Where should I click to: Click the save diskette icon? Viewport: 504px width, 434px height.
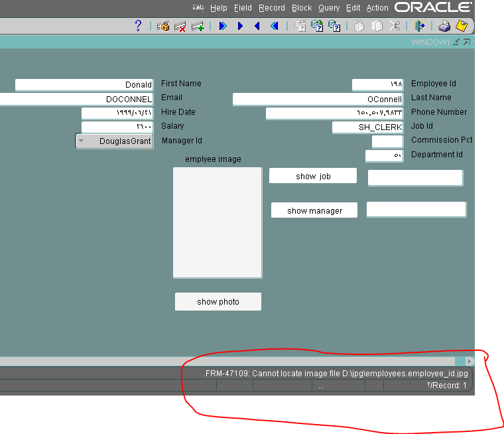pyautogui.click(x=462, y=26)
